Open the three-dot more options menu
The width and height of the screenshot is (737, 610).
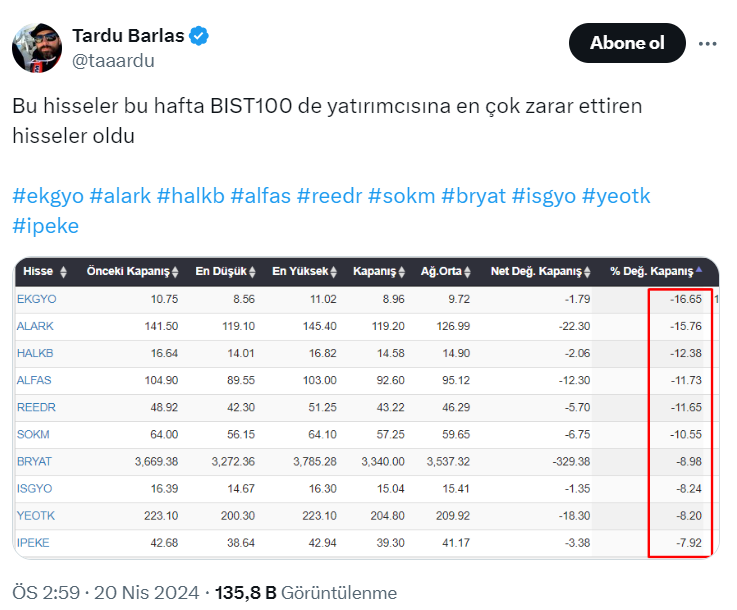708,44
